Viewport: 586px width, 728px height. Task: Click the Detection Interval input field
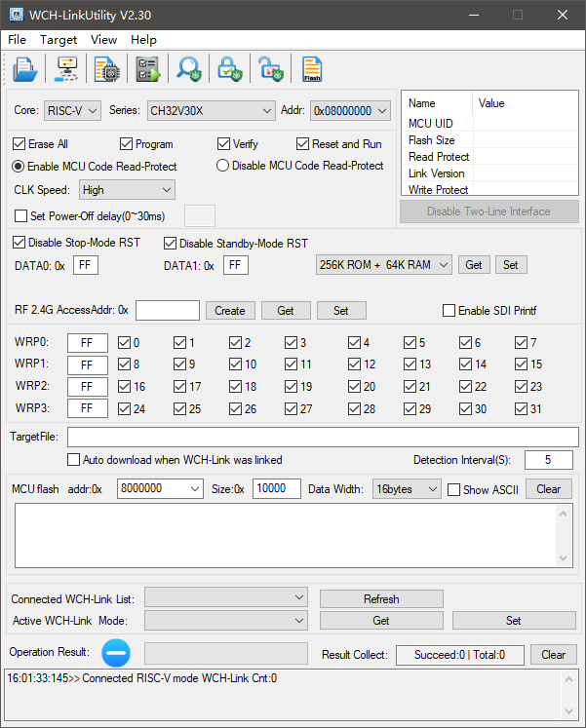pyautogui.click(x=549, y=460)
